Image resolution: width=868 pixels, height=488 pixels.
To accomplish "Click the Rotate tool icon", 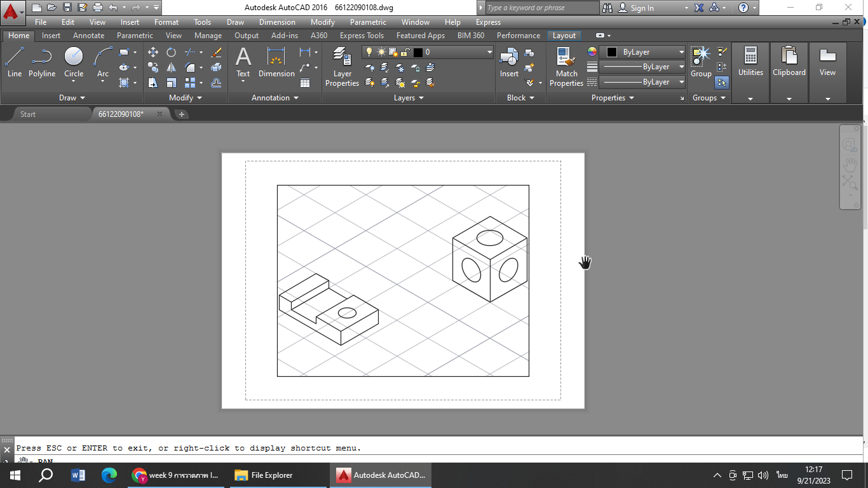I will pyautogui.click(x=171, y=52).
